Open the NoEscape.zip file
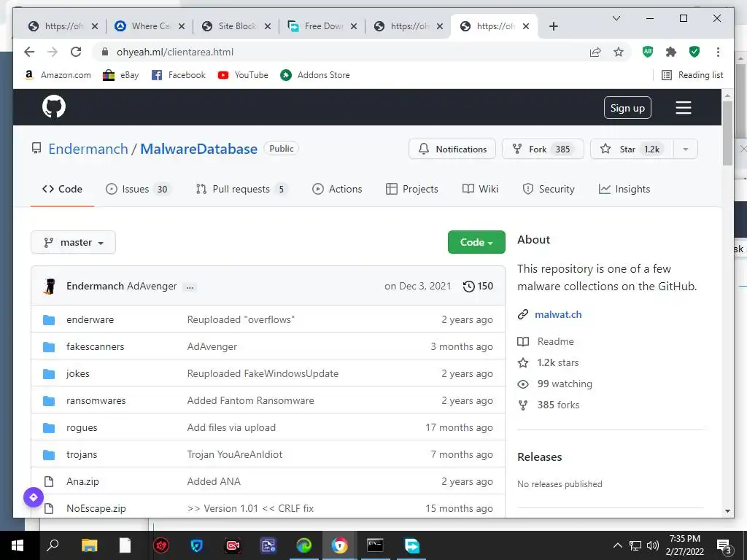 pos(96,508)
